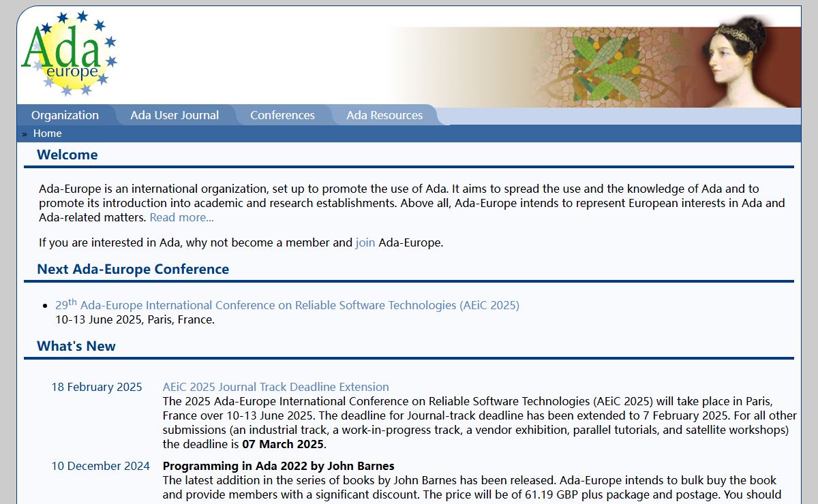Click the bold 07 March 2025 deadline
This screenshot has width=818, height=504.
coord(283,444)
